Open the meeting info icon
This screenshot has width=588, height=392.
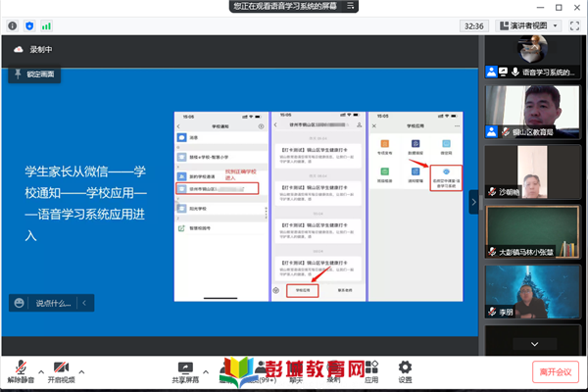(13, 25)
